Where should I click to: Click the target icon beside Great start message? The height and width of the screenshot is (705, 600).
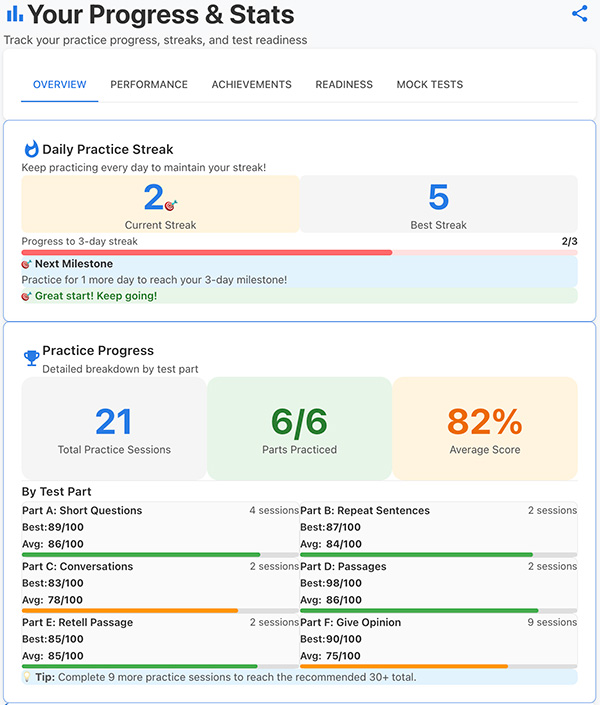[27, 296]
